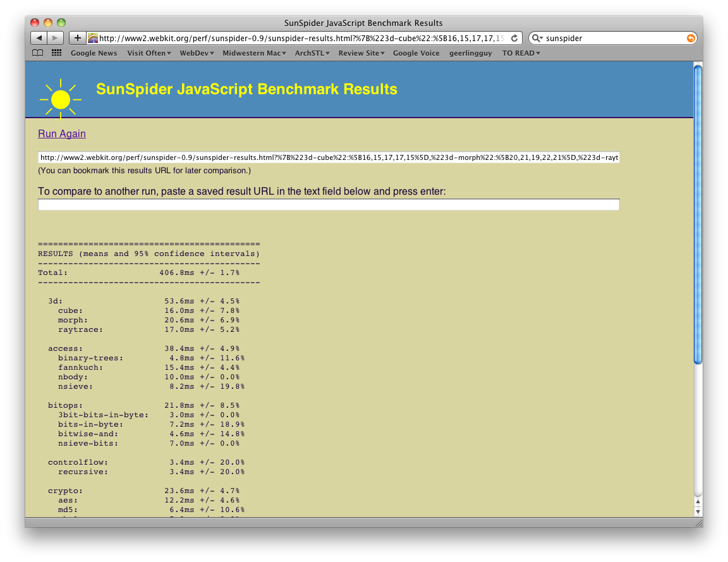Viewport: 728px width, 562px height.
Task: Open the Review Site bookmarks dropdown
Action: 361,53
